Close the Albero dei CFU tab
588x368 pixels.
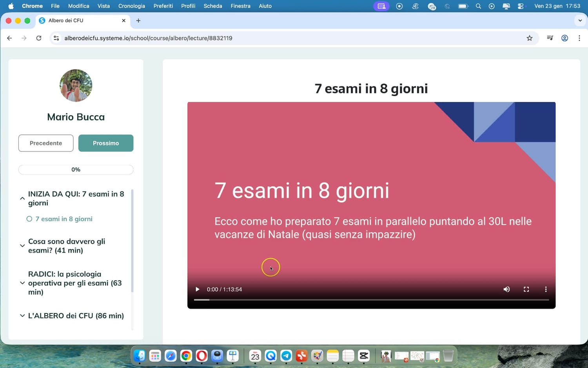coord(123,20)
